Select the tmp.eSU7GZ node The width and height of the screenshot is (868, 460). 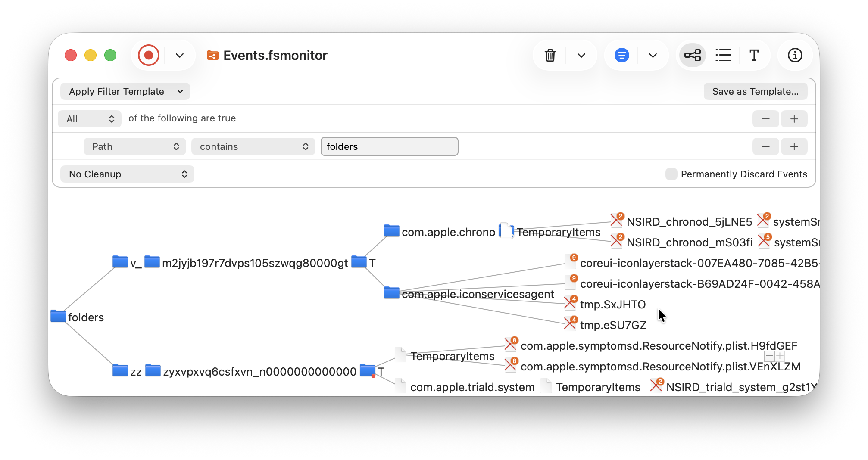[606, 324]
